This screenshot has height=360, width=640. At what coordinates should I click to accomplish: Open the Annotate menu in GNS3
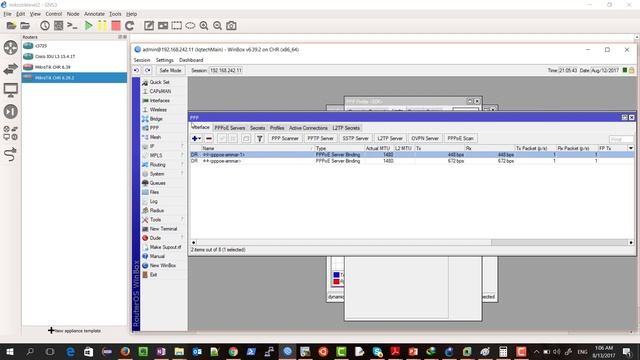tap(94, 14)
